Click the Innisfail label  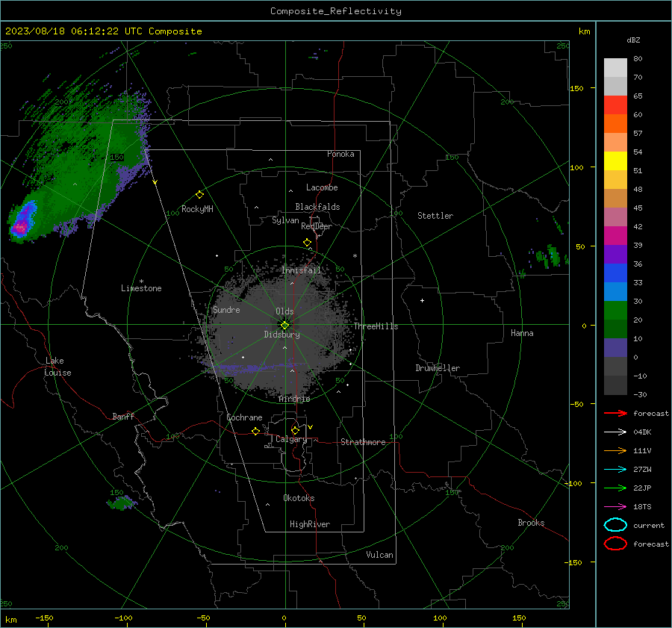pos(301,270)
